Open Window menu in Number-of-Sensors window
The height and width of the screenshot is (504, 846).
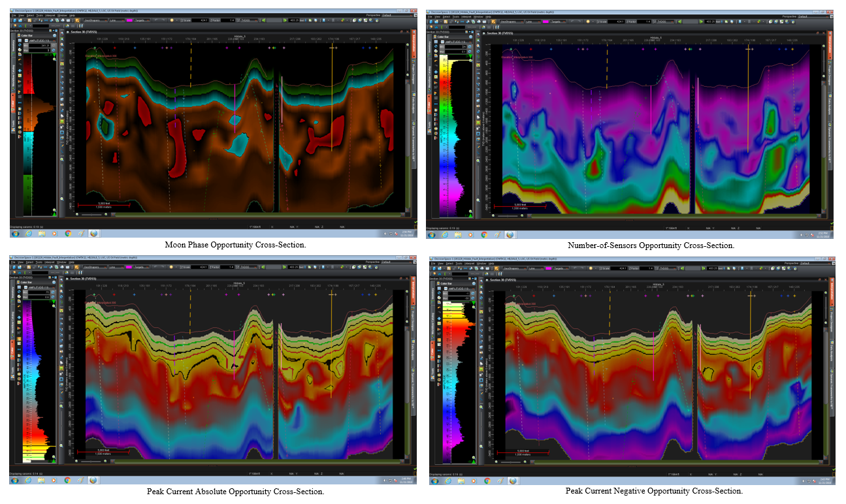[478, 16]
